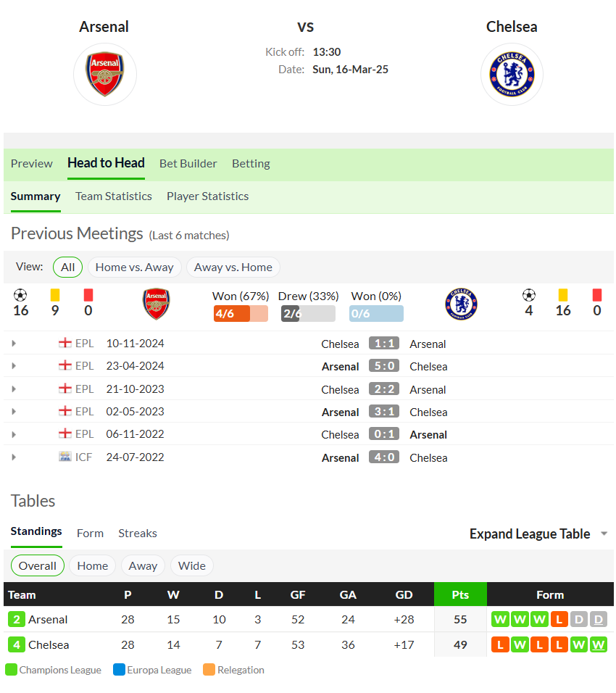The image size is (616, 693).
Task: Click Arsenal yellow card icon in summary
Action: click(55, 295)
